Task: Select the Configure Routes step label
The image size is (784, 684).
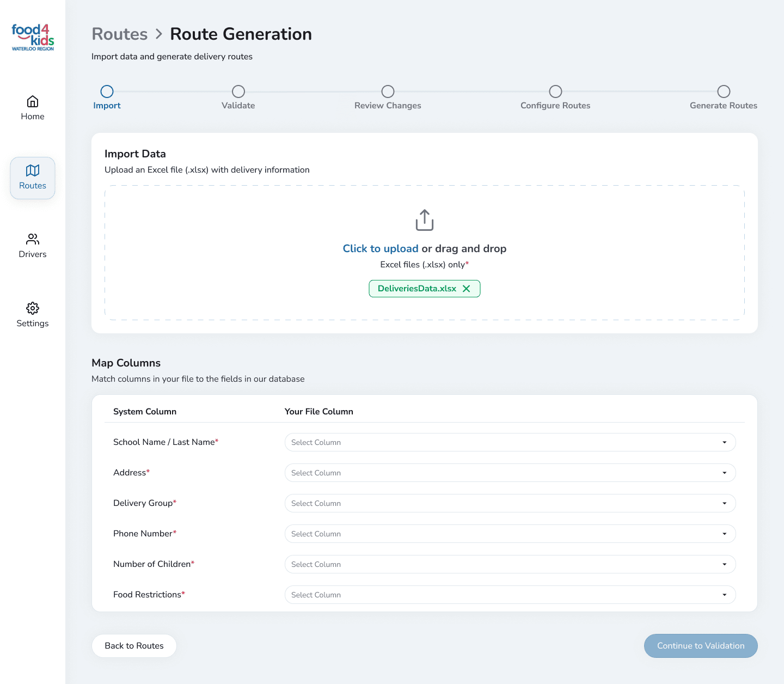Action: click(x=555, y=106)
